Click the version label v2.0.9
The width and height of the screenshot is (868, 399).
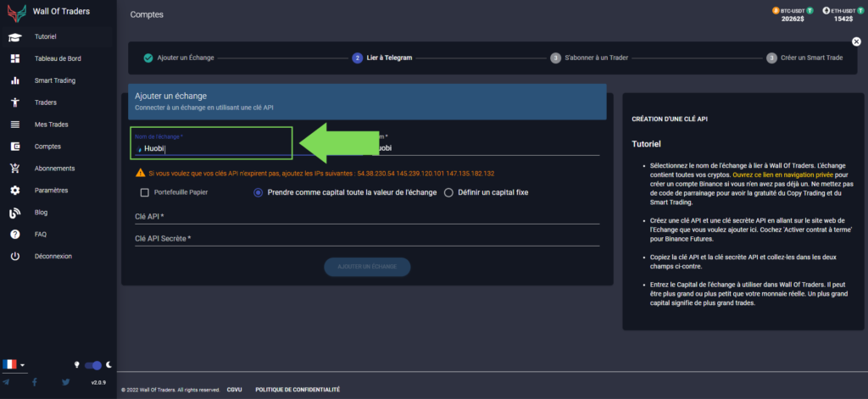pyautogui.click(x=98, y=382)
